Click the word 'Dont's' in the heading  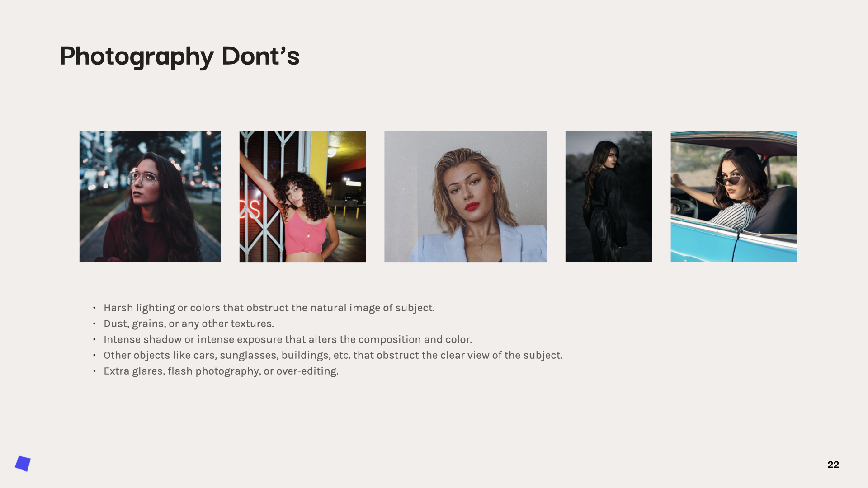click(260, 56)
